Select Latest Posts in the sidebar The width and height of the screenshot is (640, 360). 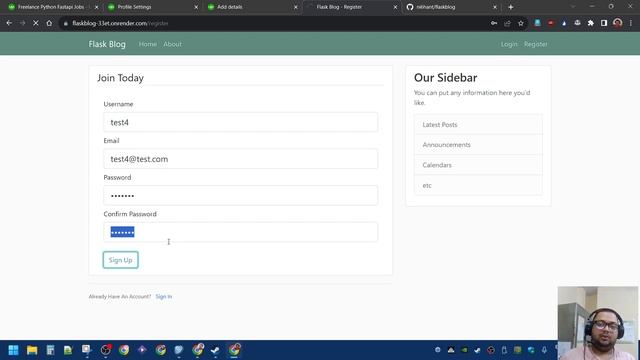pyautogui.click(x=478, y=124)
